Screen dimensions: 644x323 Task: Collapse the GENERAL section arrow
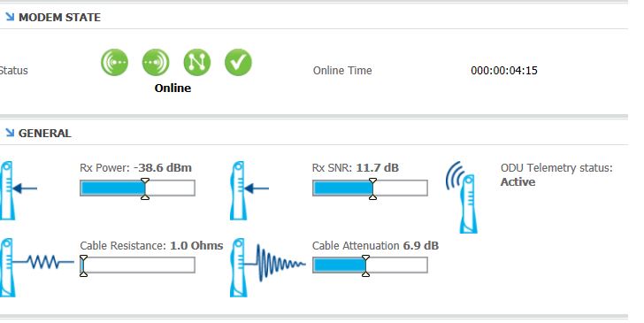point(10,133)
